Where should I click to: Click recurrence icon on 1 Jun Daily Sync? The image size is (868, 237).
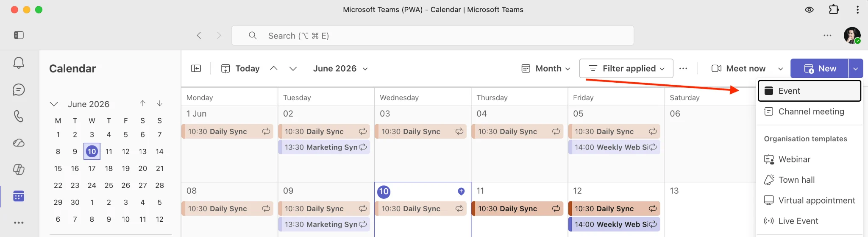(x=266, y=131)
